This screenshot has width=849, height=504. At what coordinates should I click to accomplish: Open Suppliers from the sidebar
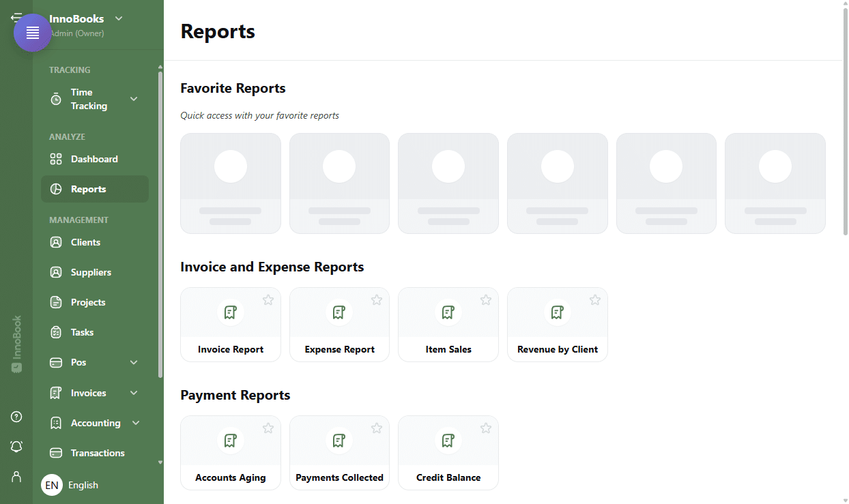pos(95,272)
